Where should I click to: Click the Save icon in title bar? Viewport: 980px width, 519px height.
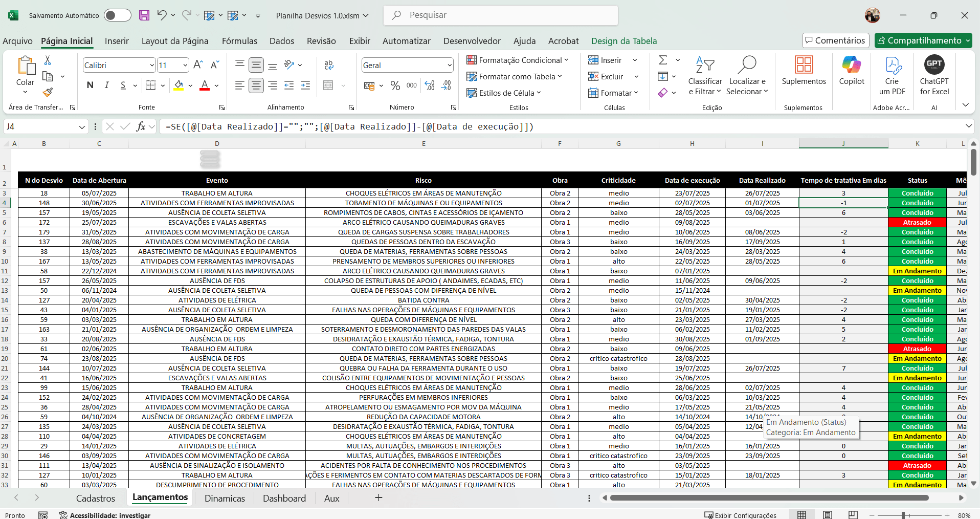coord(144,15)
